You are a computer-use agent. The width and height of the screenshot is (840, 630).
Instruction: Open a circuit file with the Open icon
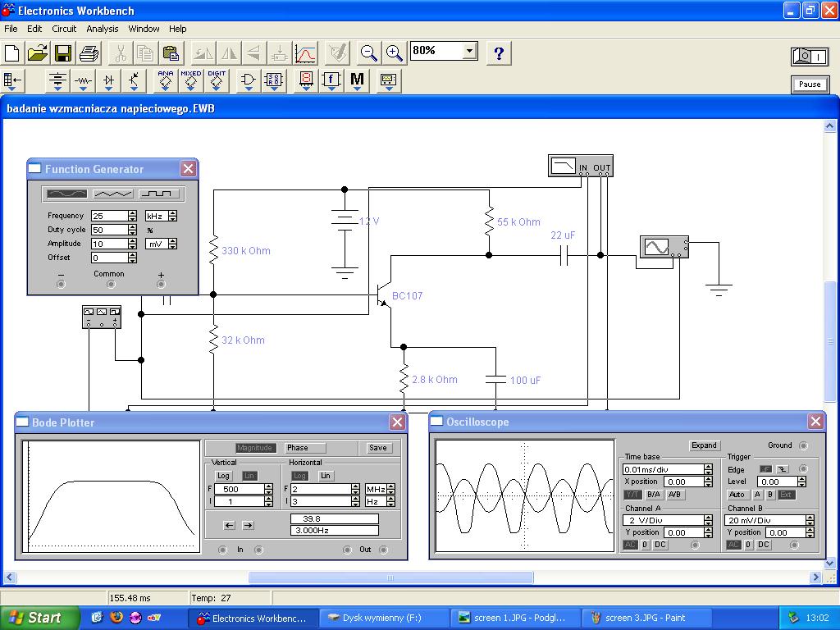pos(38,53)
